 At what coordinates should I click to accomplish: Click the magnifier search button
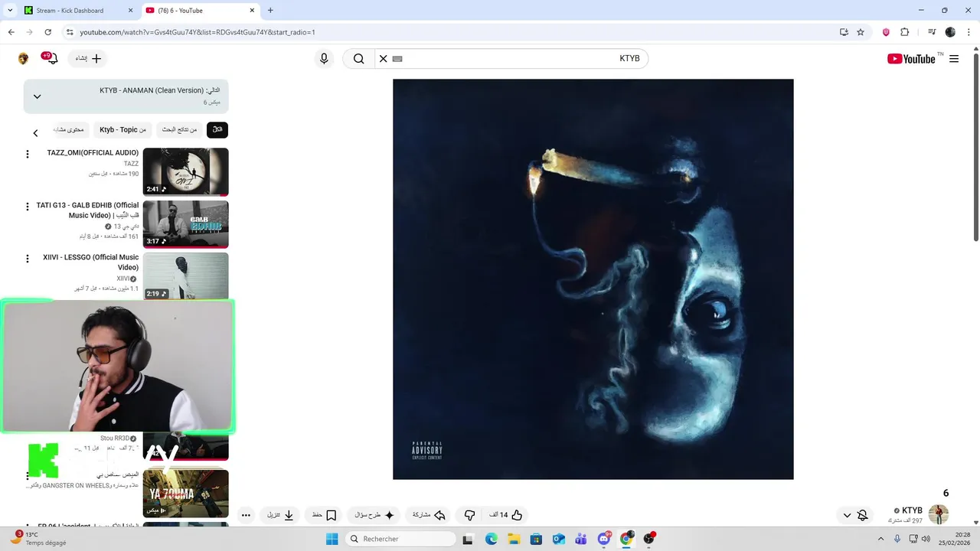click(358, 59)
